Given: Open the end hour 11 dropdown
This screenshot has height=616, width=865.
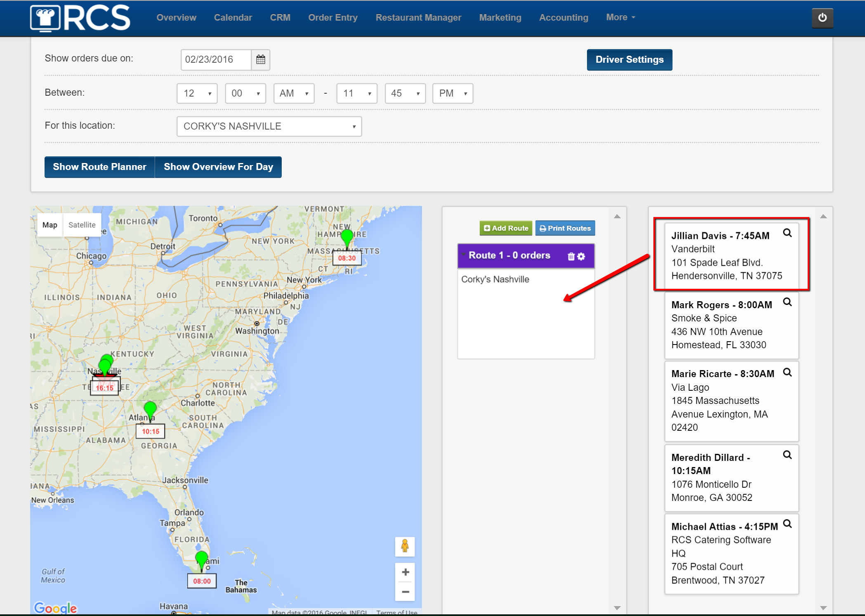Looking at the screenshot, I should pyautogui.click(x=356, y=93).
